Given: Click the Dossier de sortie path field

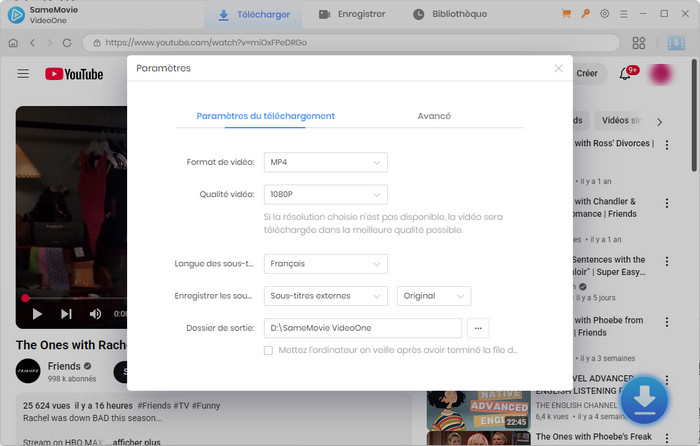Looking at the screenshot, I should 362,328.
